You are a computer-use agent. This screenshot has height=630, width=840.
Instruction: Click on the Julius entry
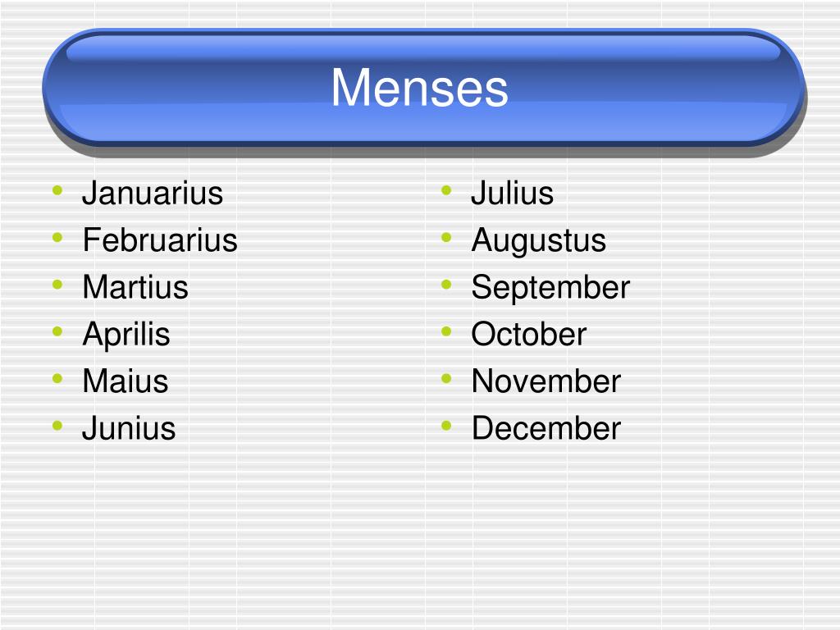pyautogui.click(x=512, y=193)
